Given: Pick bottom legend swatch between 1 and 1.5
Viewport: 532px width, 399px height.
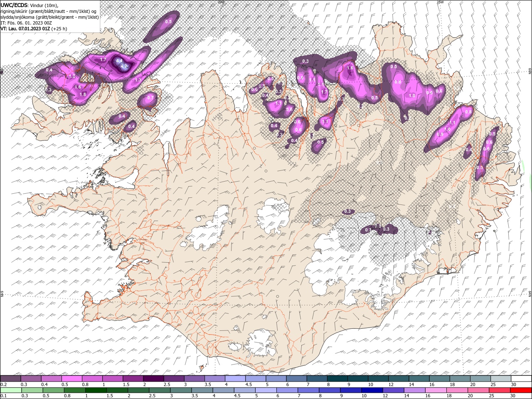Looking at the screenshot, I should click(96, 390).
